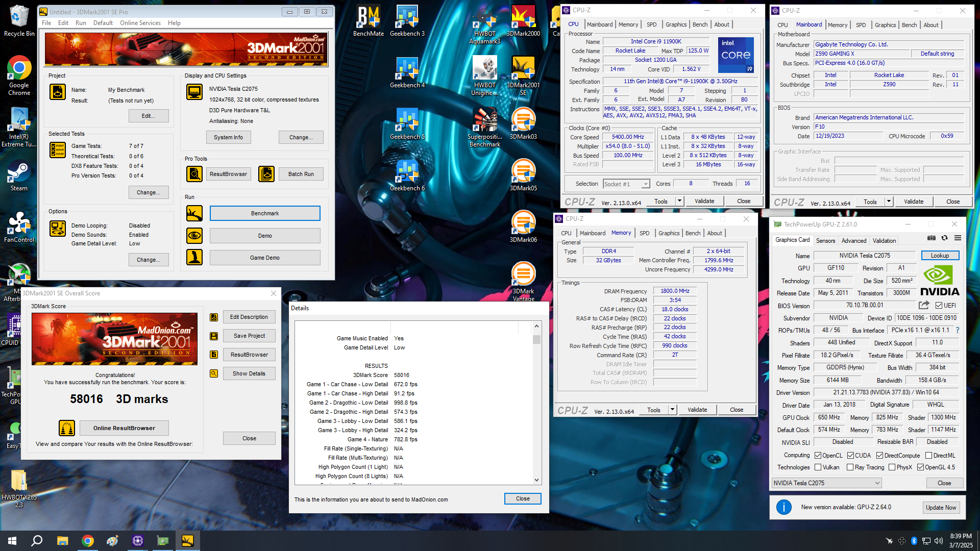Click the ResultBrowser magnifier icon in Pro Tools
Viewport: 980px width, 551px height.
coord(194,174)
